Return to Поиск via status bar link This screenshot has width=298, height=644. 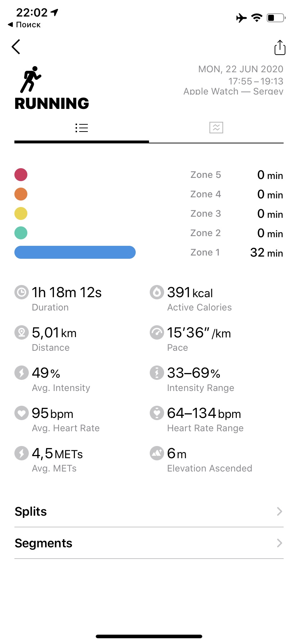[24, 25]
